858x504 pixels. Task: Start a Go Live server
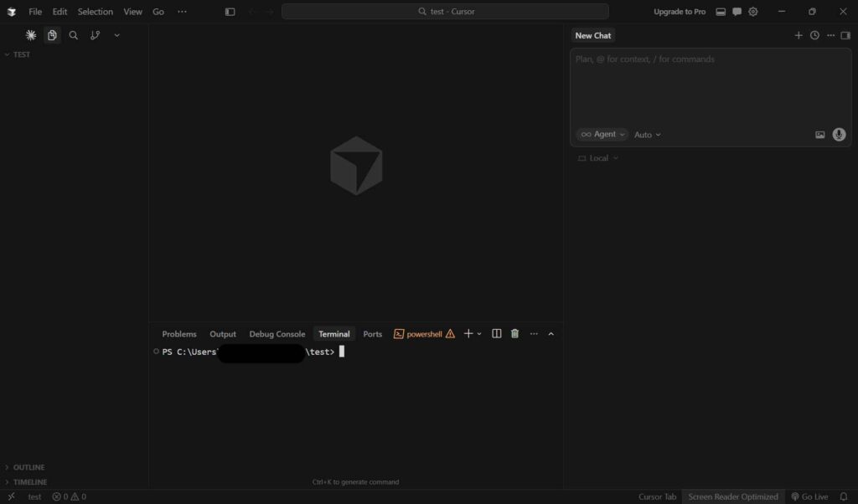(x=811, y=496)
